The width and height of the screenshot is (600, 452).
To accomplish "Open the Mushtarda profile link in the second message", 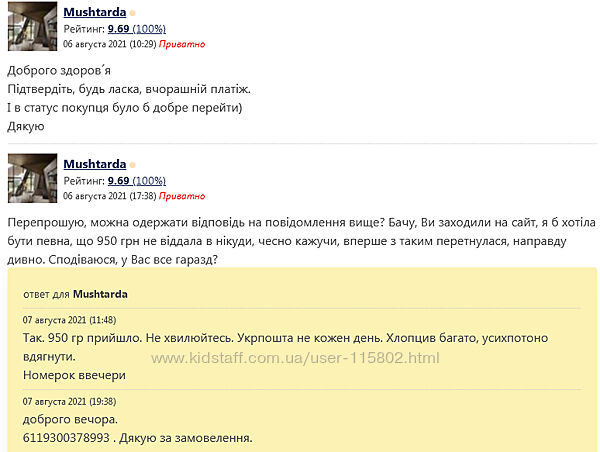I will point(94,163).
